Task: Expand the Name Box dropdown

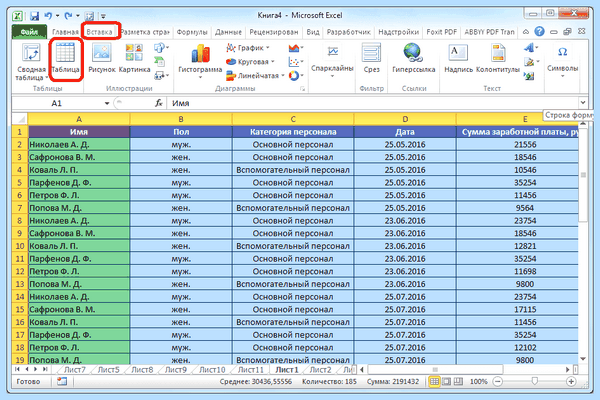Action: pyautogui.click(x=107, y=103)
